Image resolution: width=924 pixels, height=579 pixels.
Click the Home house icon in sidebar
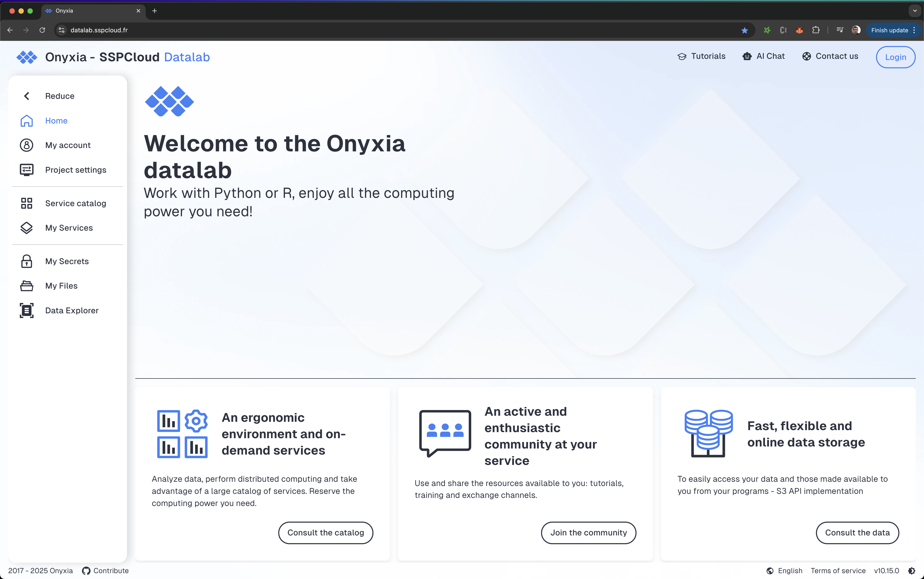27,121
